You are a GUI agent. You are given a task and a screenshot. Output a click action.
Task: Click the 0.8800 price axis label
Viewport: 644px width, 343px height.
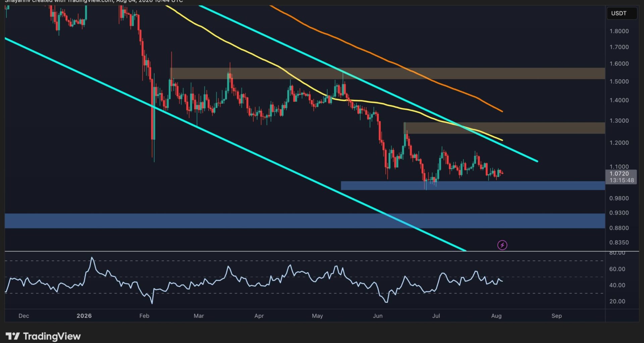click(x=619, y=228)
